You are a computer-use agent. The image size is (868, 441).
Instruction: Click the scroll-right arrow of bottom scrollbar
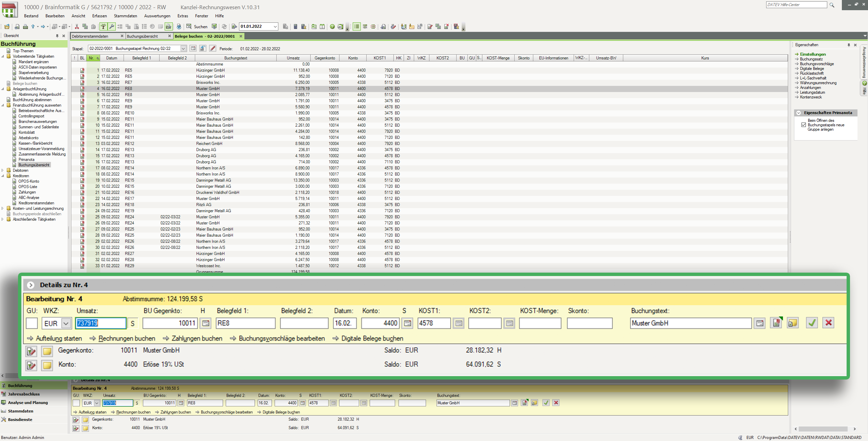pyautogui.click(x=854, y=429)
